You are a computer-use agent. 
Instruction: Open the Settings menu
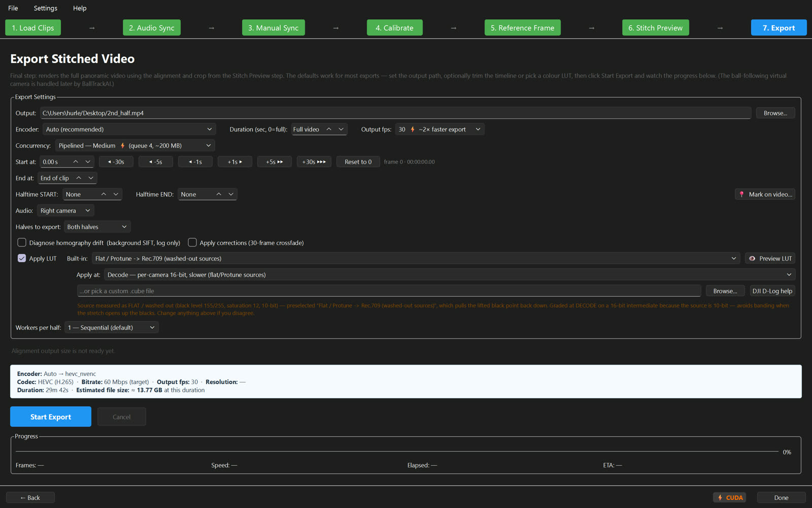click(46, 8)
